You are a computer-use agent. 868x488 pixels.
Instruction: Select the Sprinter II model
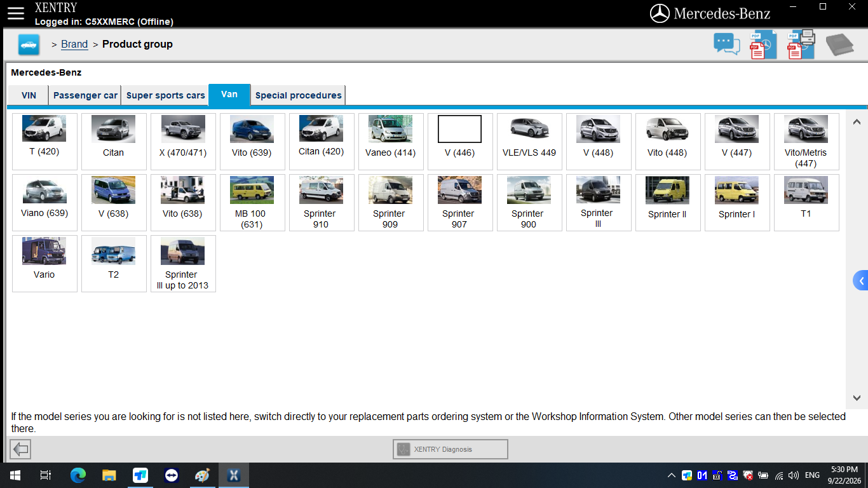668,203
